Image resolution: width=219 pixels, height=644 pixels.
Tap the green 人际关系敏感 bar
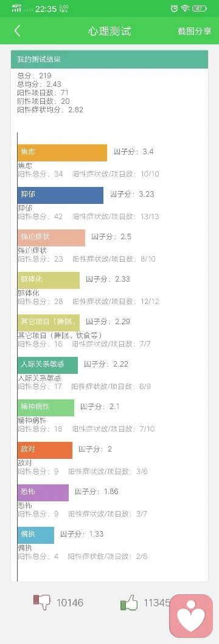coord(47,365)
